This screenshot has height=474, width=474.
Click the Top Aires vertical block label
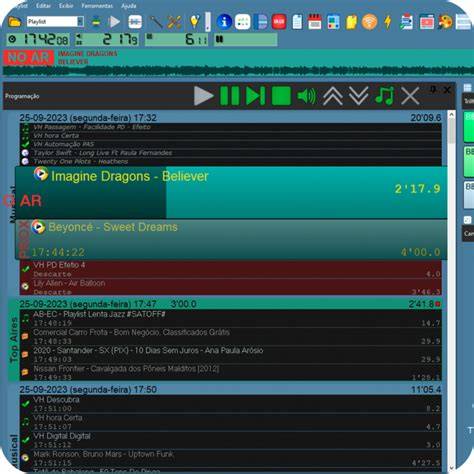tap(14, 340)
